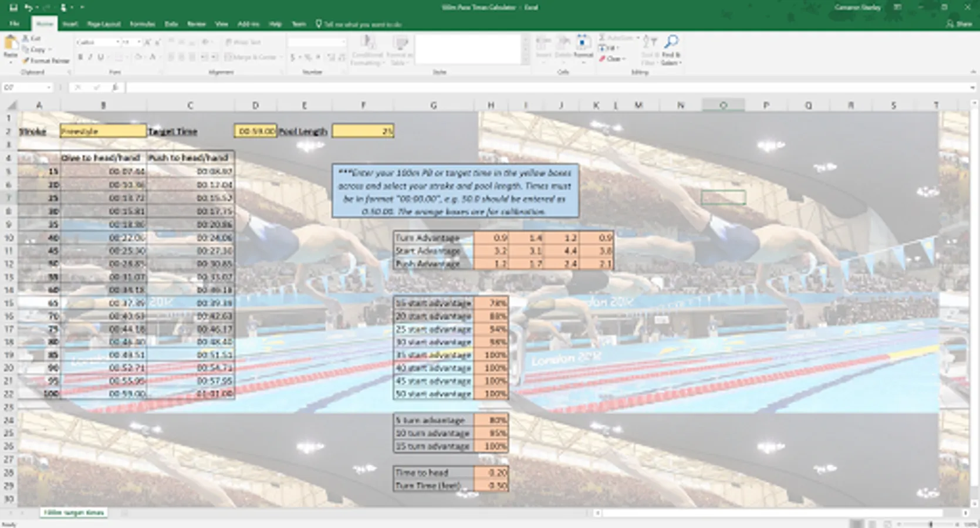Image resolution: width=980 pixels, height=528 pixels.
Task: Click the row 15 header
Action: pyautogui.click(x=9, y=303)
